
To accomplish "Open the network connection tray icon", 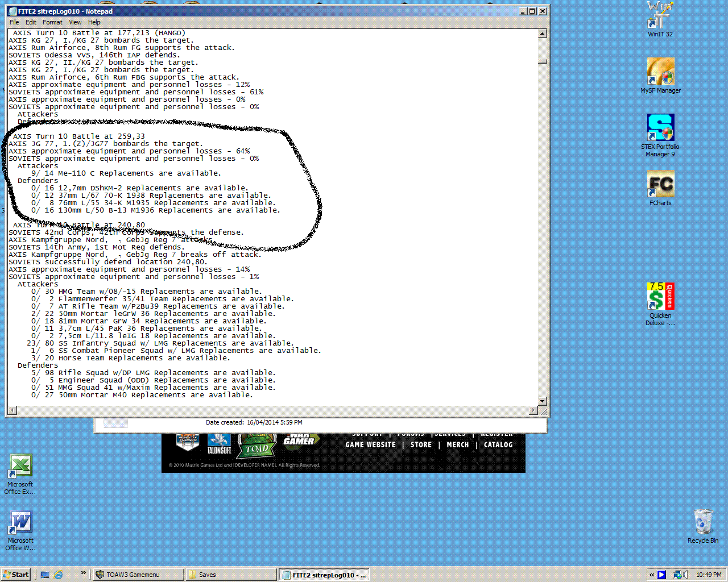I will 677,575.
